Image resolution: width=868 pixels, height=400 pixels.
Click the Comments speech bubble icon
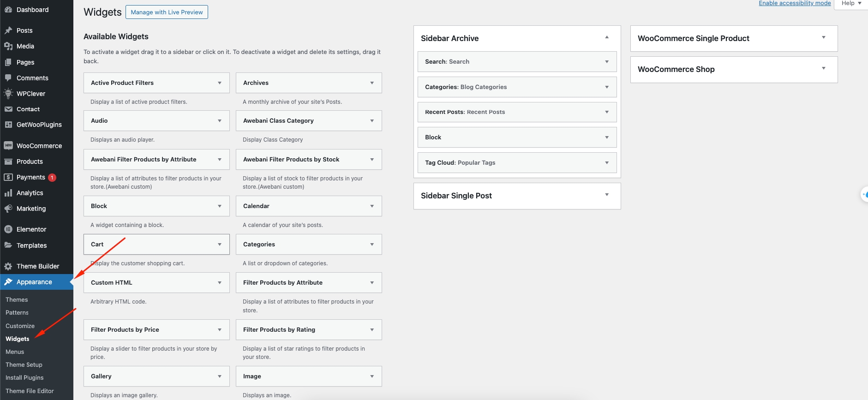coord(8,78)
